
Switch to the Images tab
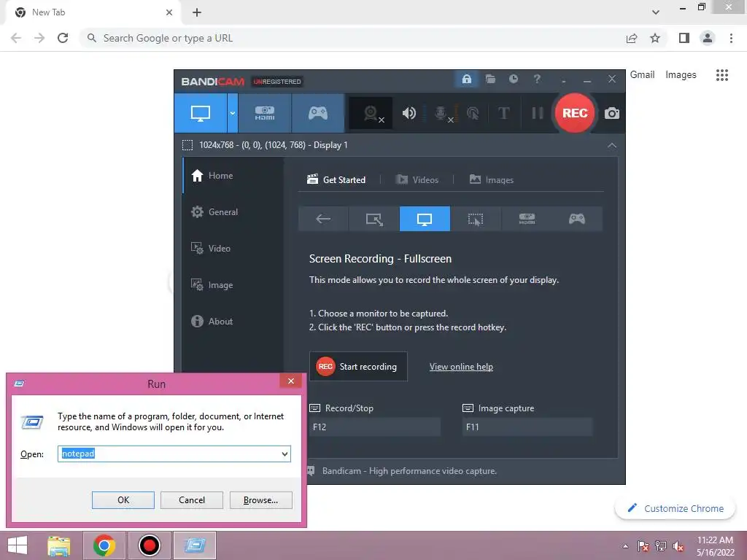point(492,179)
